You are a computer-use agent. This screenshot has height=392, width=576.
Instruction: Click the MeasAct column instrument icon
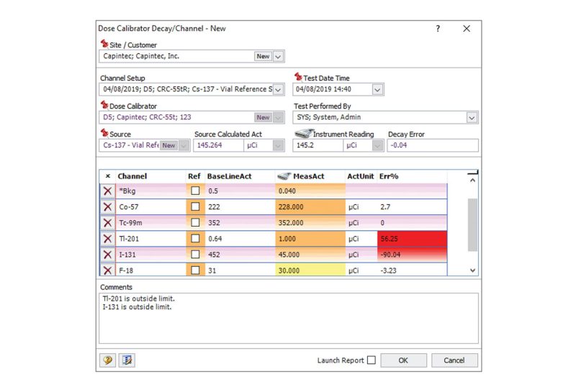pos(284,176)
